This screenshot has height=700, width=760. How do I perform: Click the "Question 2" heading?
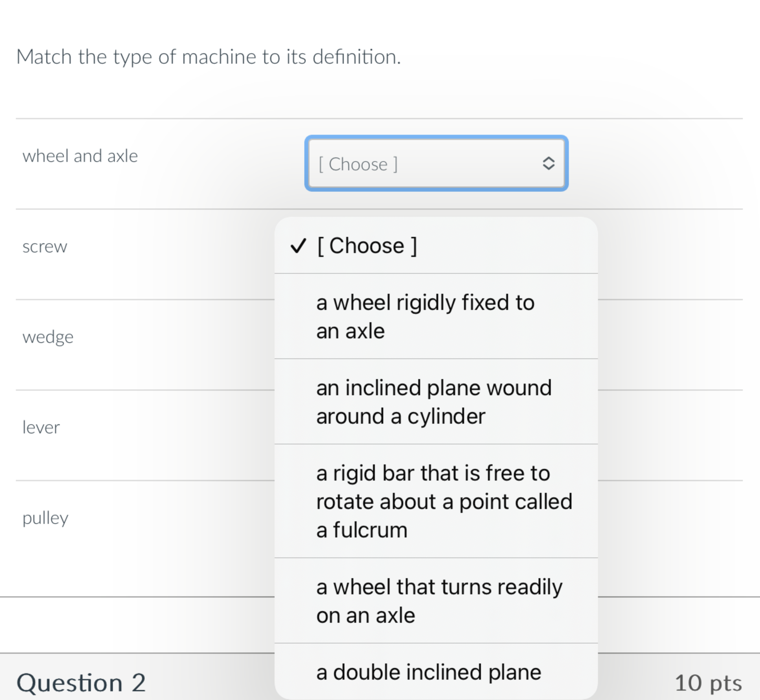[x=81, y=683]
